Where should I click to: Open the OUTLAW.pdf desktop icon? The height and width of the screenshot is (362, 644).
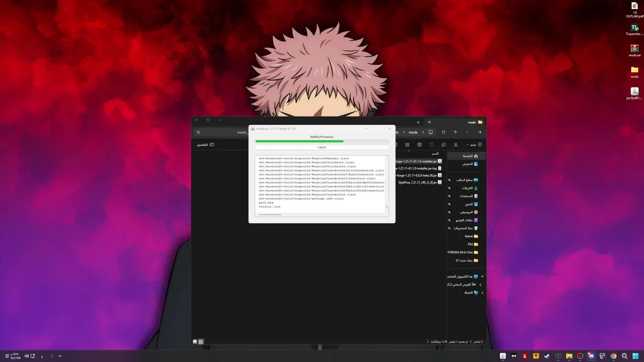pos(634,10)
